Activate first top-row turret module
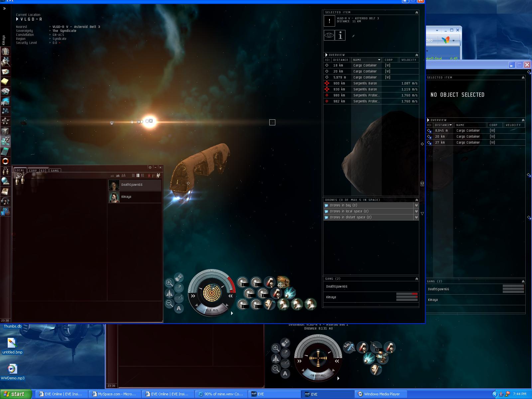Viewport: 532px width, 399px height. 242,282
